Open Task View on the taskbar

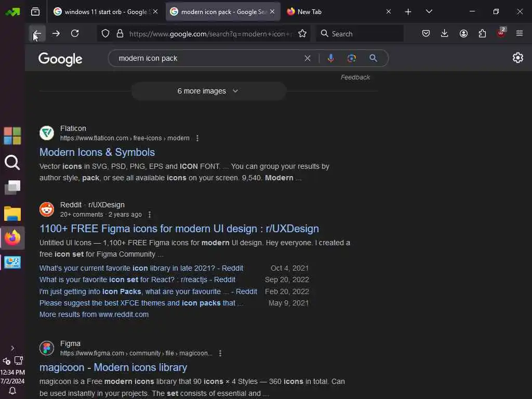(12, 187)
